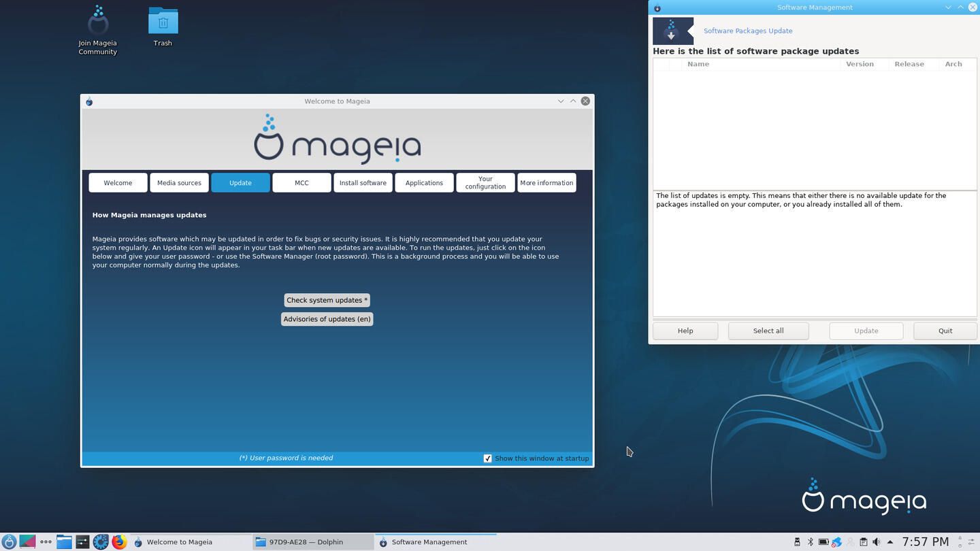Switch to the Dolphin 97D9-AE28 taskbar entry
Screen dimensions: 980x551
(x=312, y=542)
